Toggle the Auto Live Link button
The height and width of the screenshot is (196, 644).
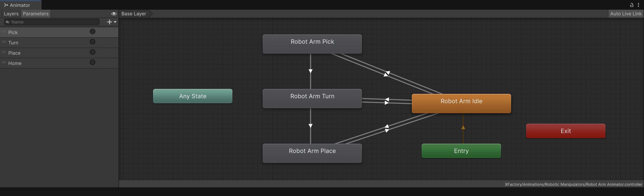(x=625, y=14)
